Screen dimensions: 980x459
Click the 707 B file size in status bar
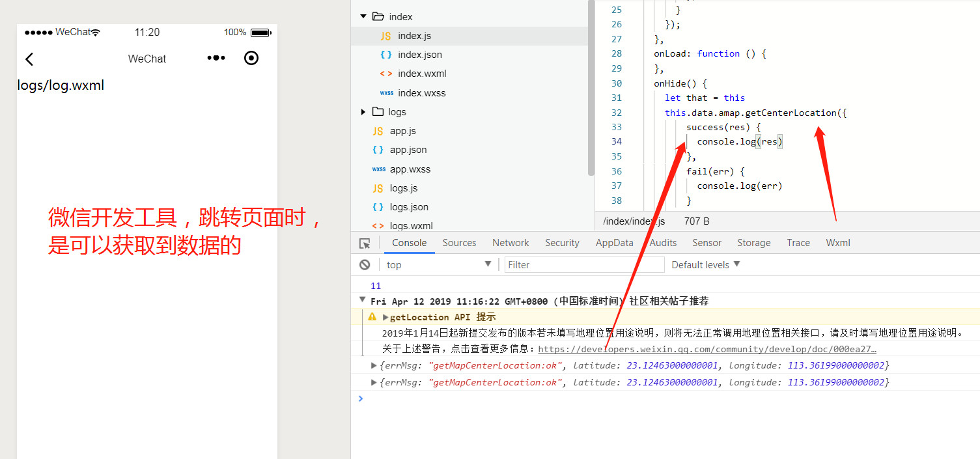pos(697,221)
